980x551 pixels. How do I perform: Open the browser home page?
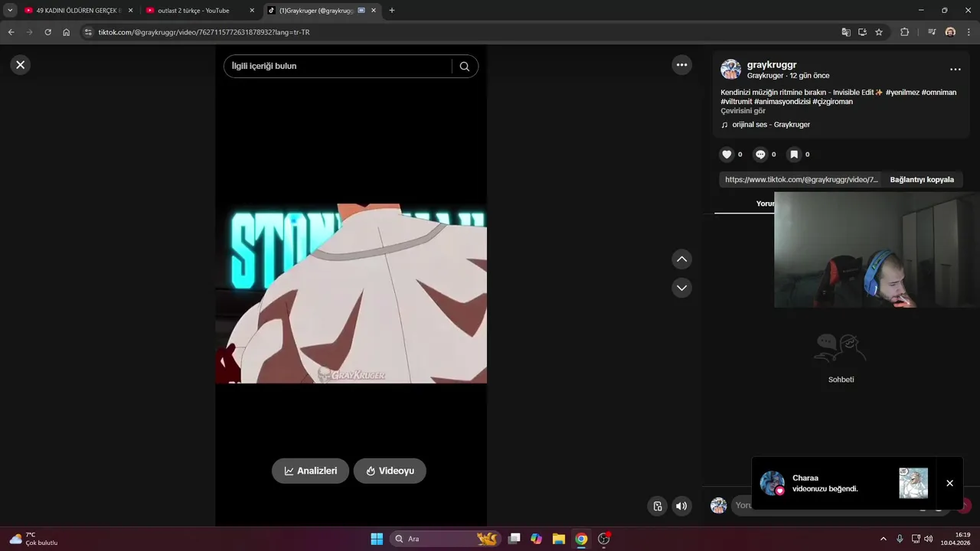pyautogui.click(x=67, y=32)
